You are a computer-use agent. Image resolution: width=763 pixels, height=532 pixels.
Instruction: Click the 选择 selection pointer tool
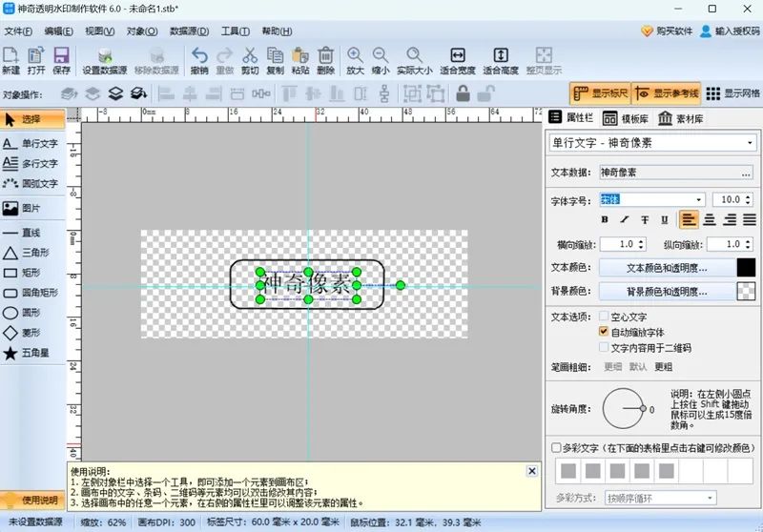tap(32, 119)
